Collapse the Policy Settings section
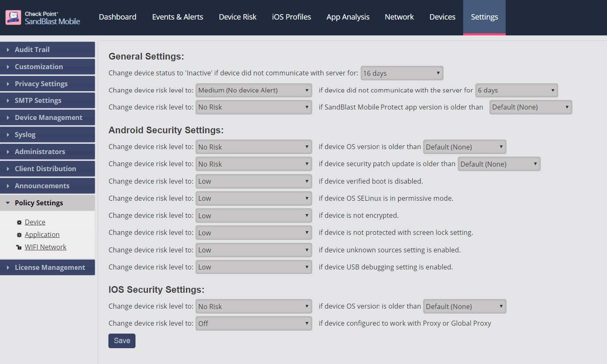 tap(48, 203)
